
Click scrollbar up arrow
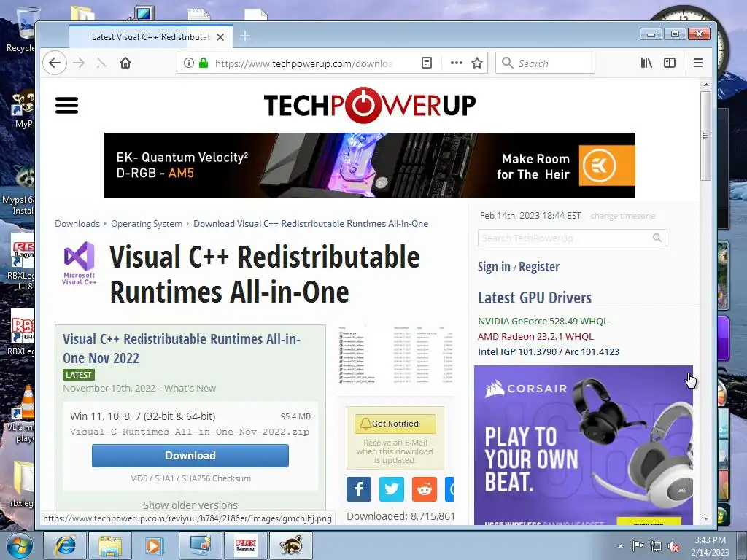point(705,85)
